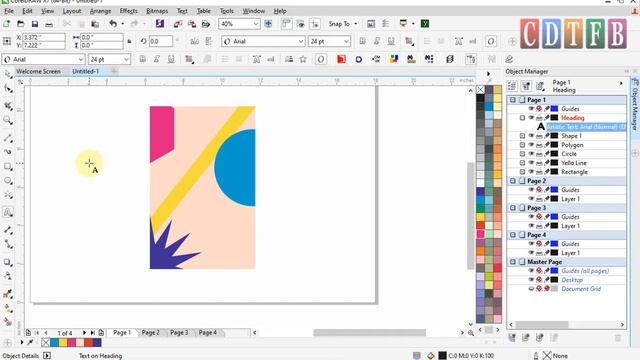Click the no-color X swatch atop color palette
Image resolution: width=640 pixels, height=360 pixels.
coord(480,89)
